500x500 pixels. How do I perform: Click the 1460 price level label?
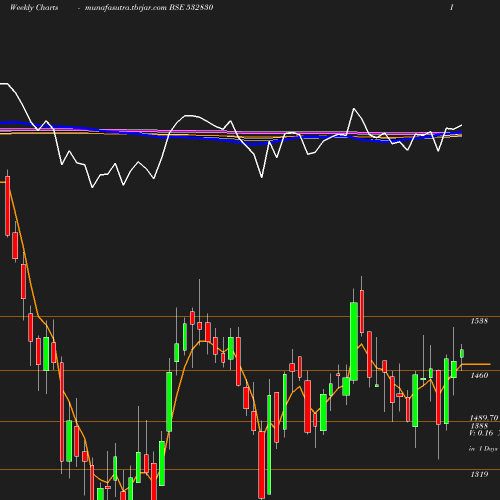[x=479, y=376]
